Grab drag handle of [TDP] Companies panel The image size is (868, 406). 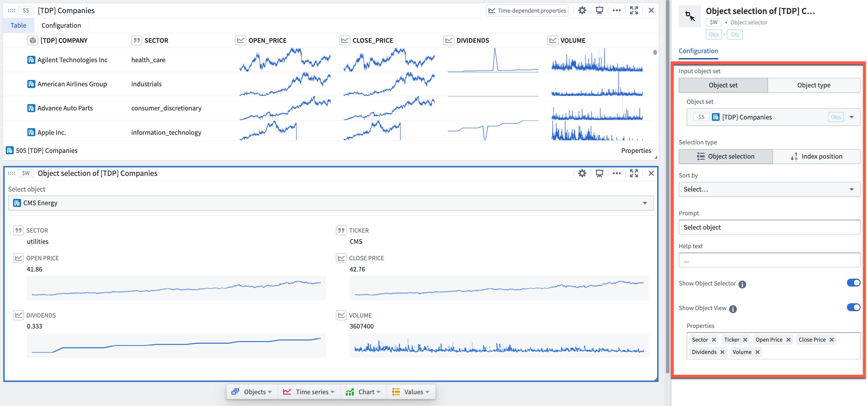pyautogui.click(x=12, y=10)
